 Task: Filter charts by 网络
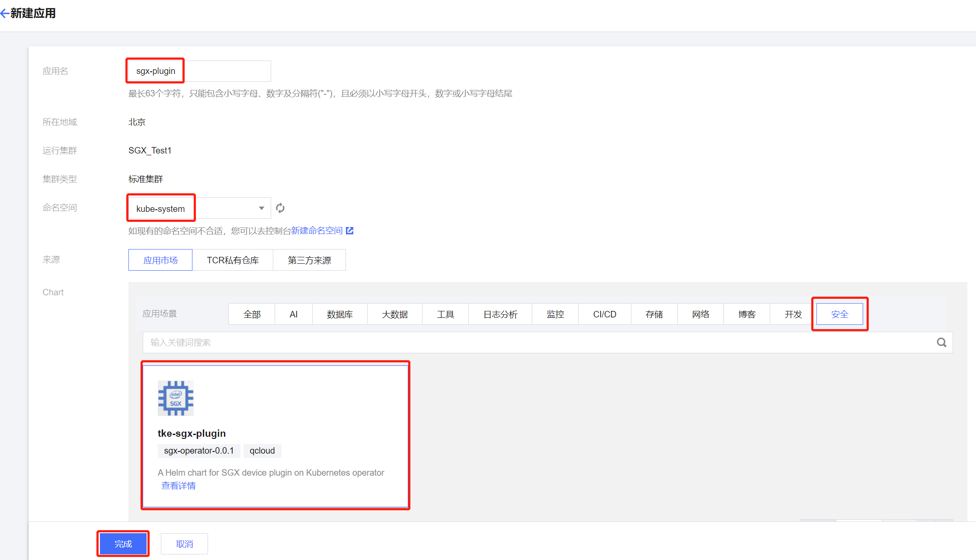pos(701,314)
